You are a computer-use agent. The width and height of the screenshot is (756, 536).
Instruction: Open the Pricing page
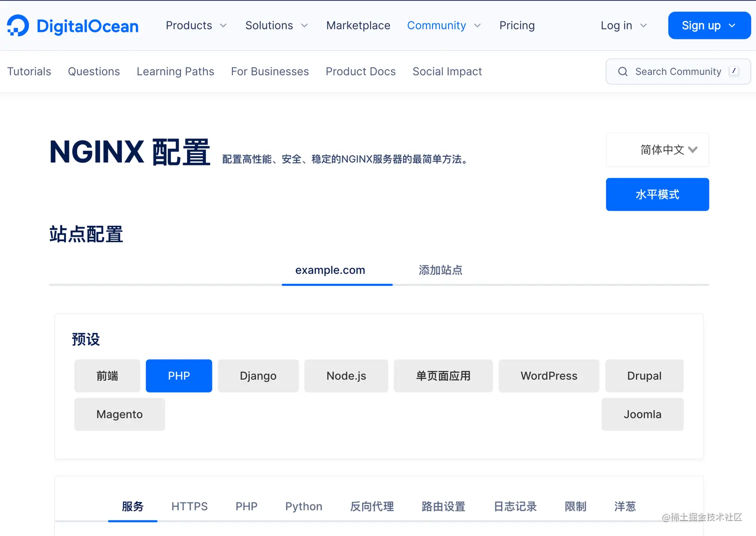click(517, 25)
